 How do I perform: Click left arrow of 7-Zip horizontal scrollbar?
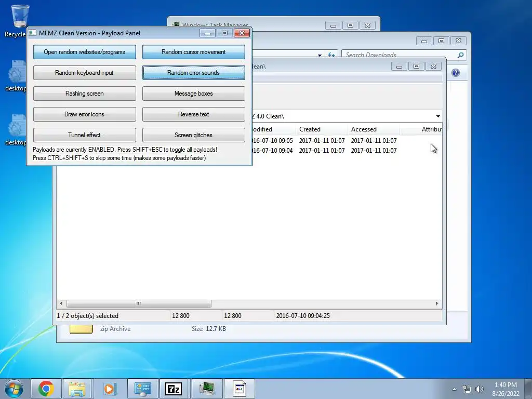61,303
